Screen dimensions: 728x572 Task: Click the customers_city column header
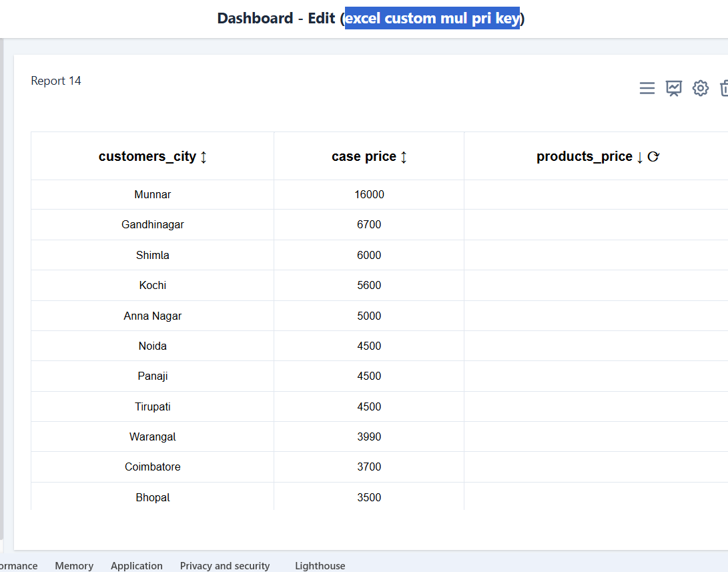(x=147, y=156)
